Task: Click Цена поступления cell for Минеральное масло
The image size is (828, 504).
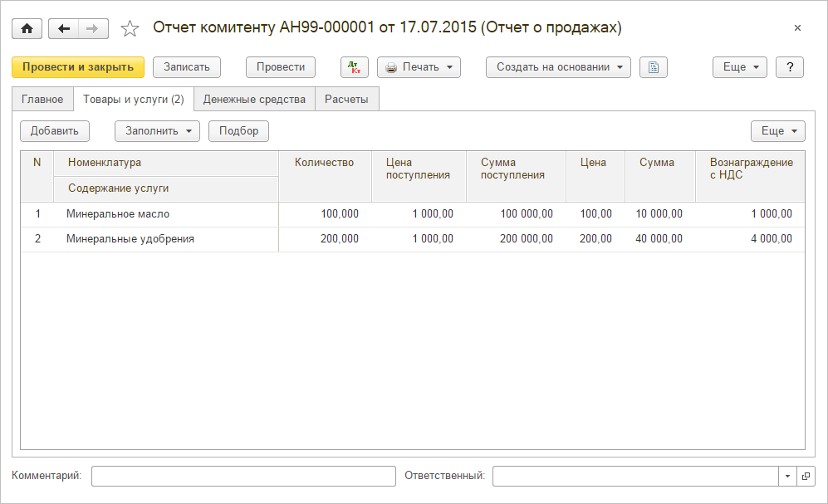Action: (x=419, y=214)
